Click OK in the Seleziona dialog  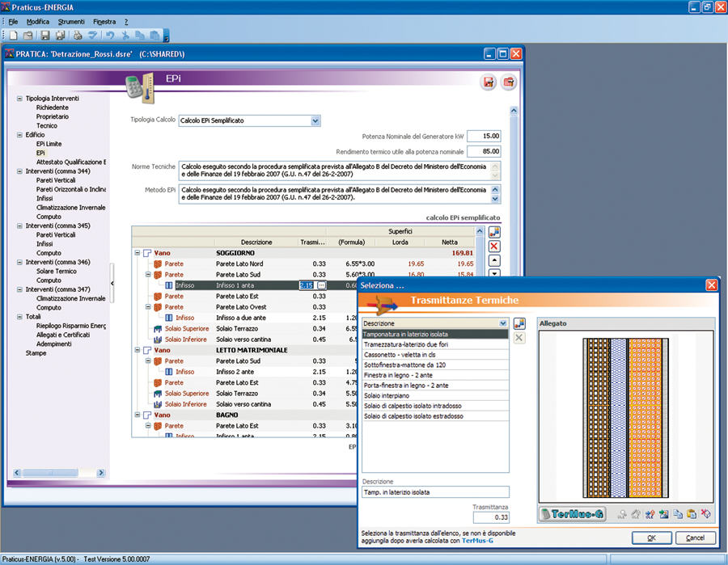tap(651, 538)
